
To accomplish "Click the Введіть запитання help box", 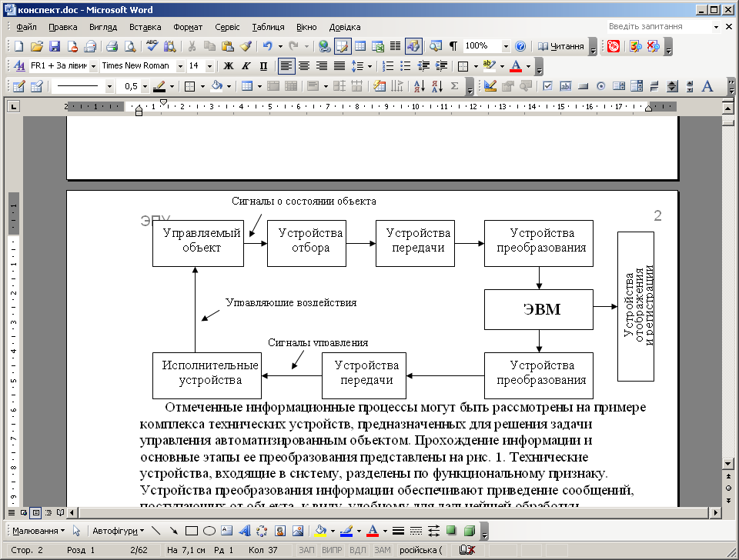I will click(x=659, y=26).
